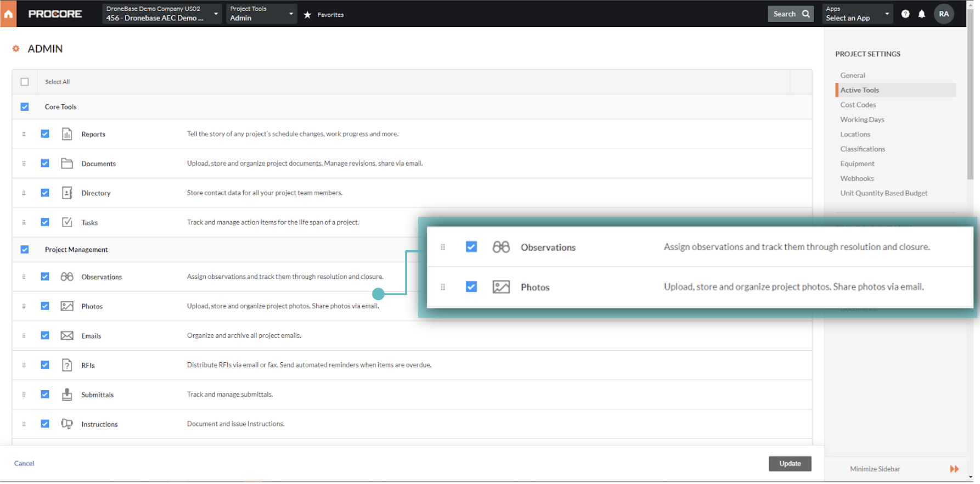The image size is (980, 484).
Task: Select Active Tools in Project Settings
Action: tap(895, 90)
